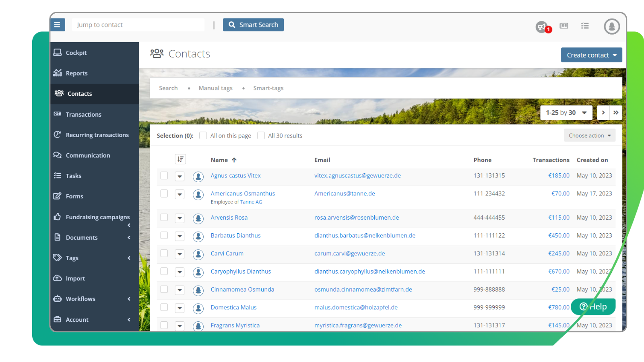Open the '1-25 by 30' pagination dropdown

[566, 113]
